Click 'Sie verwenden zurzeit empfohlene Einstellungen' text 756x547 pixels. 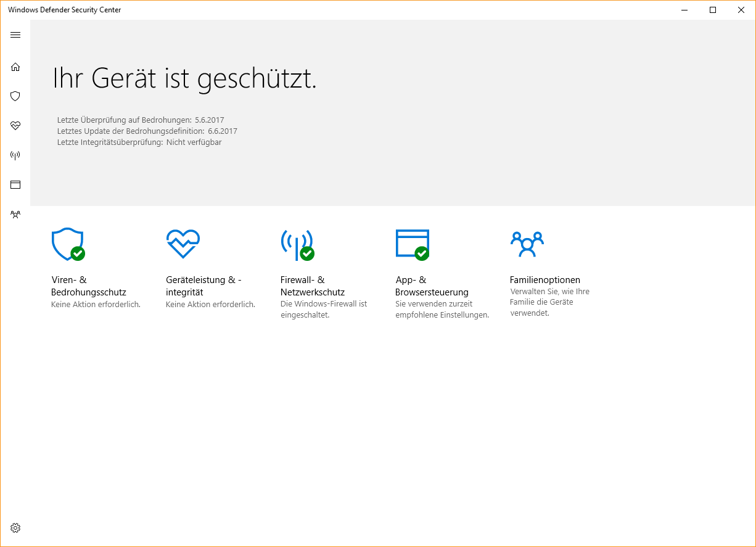coord(442,310)
